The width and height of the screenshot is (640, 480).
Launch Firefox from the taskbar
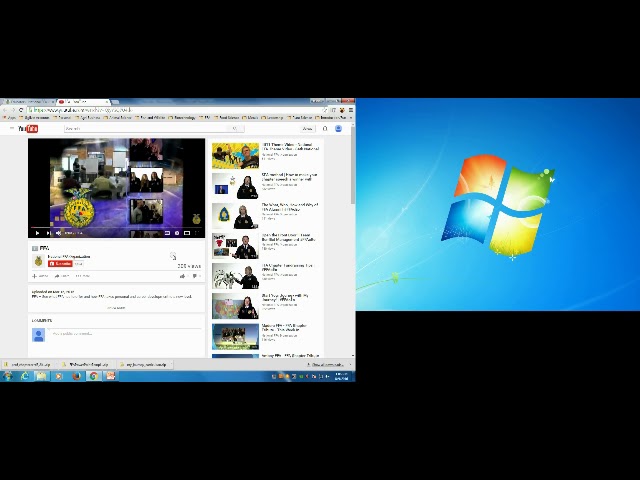point(76,376)
